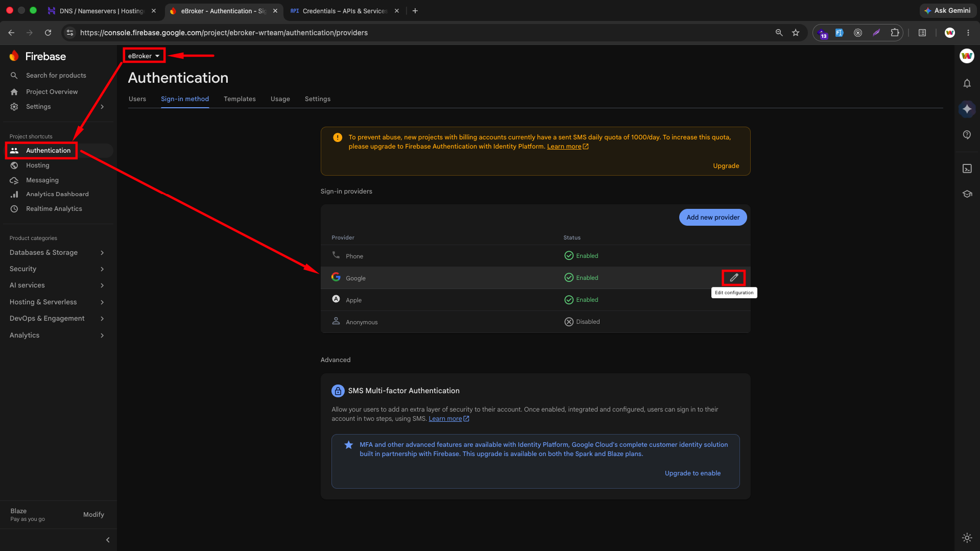This screenshot has height=551, width=980.
Task: Switch to Credentials – APIs & Services tab
Action: [344, 11]
